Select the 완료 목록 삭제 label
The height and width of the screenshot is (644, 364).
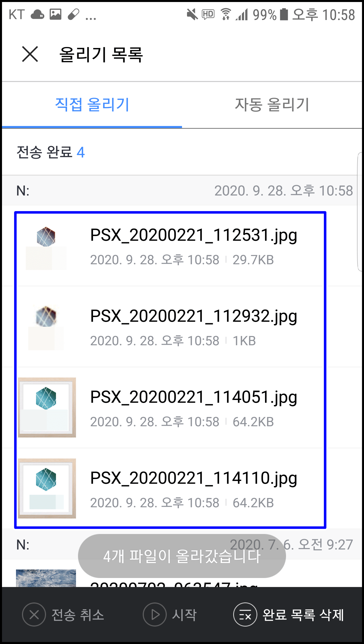[x=303, y=615]
